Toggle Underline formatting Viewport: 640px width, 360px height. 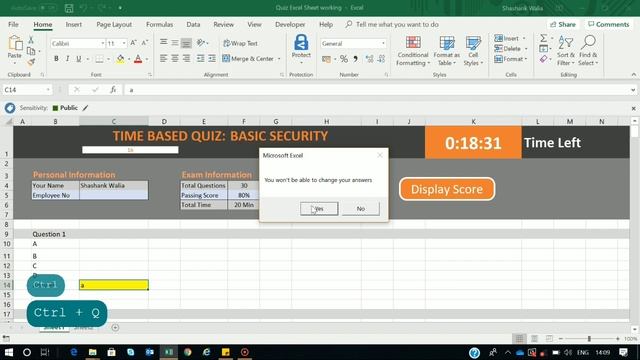coord(79,59)
